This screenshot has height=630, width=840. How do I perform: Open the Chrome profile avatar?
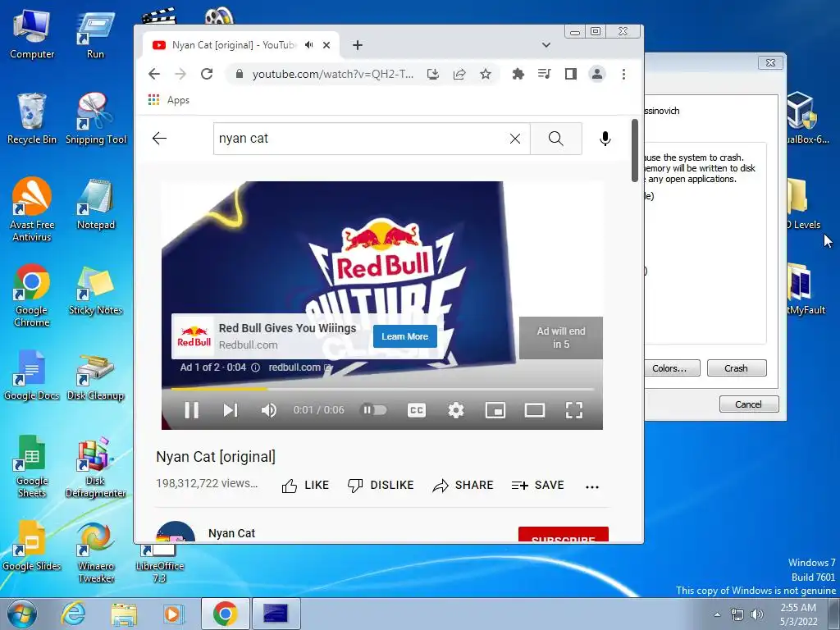(597, 74)
